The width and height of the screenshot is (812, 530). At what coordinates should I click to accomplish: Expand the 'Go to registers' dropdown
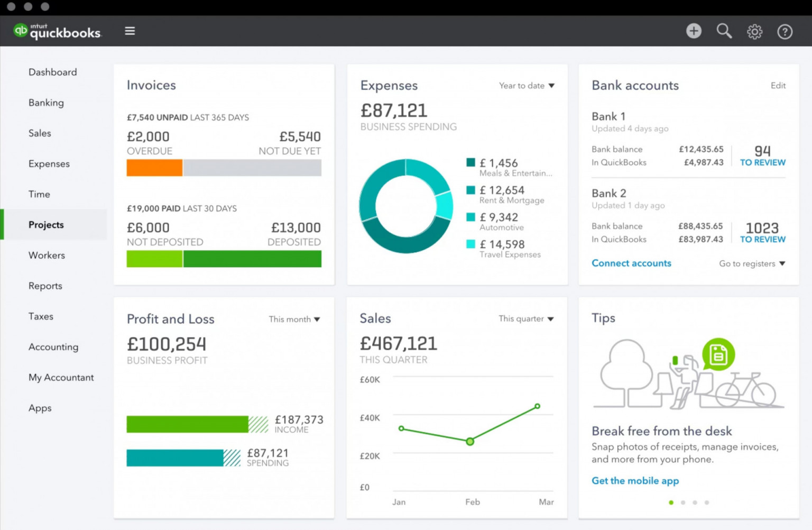click(x=751, y=263)
